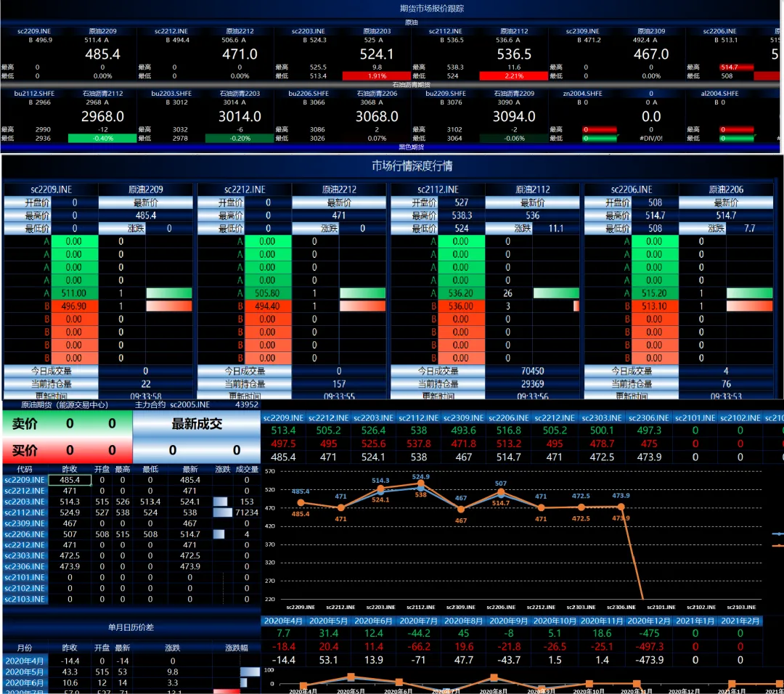The image size is (784, 694).
Task: Click the 代码 column header
Action: [x=25, y=469]
